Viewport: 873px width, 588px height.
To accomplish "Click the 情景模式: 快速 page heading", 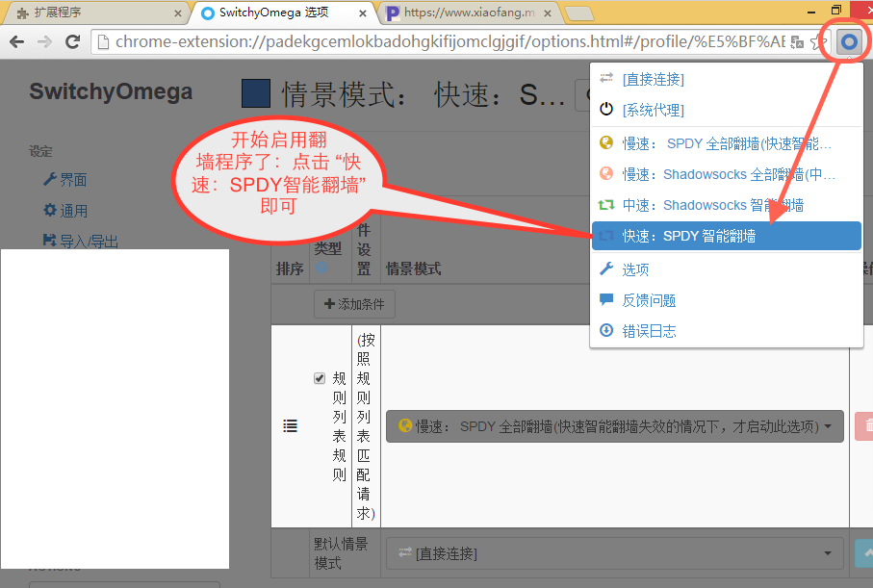I will [x=424, y=94].
